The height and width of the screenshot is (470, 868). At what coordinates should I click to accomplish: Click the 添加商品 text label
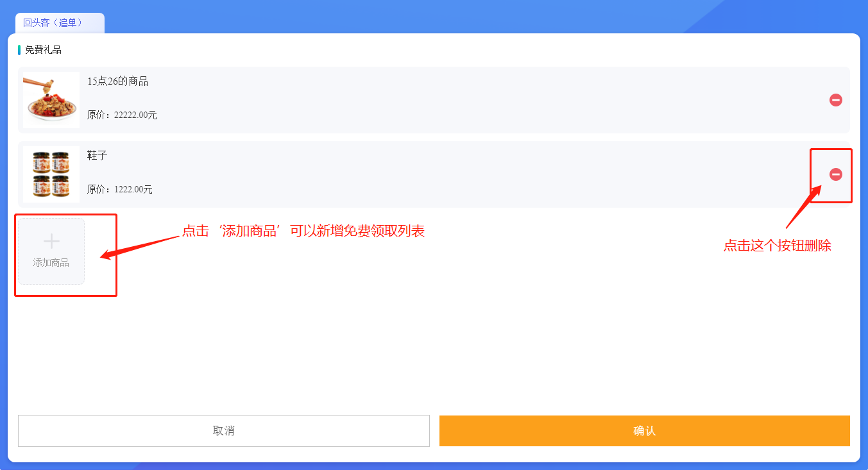[x=51, y=263]
